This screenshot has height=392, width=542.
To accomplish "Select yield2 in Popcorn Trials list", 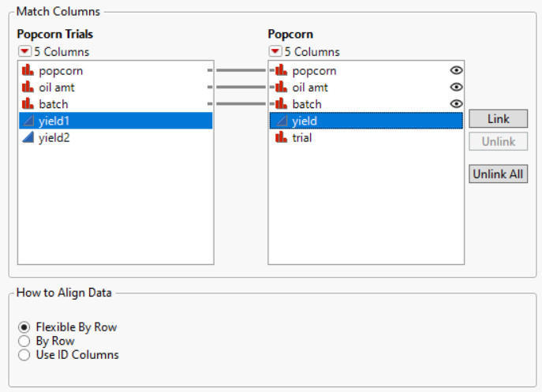I will [x=54, y=137].
